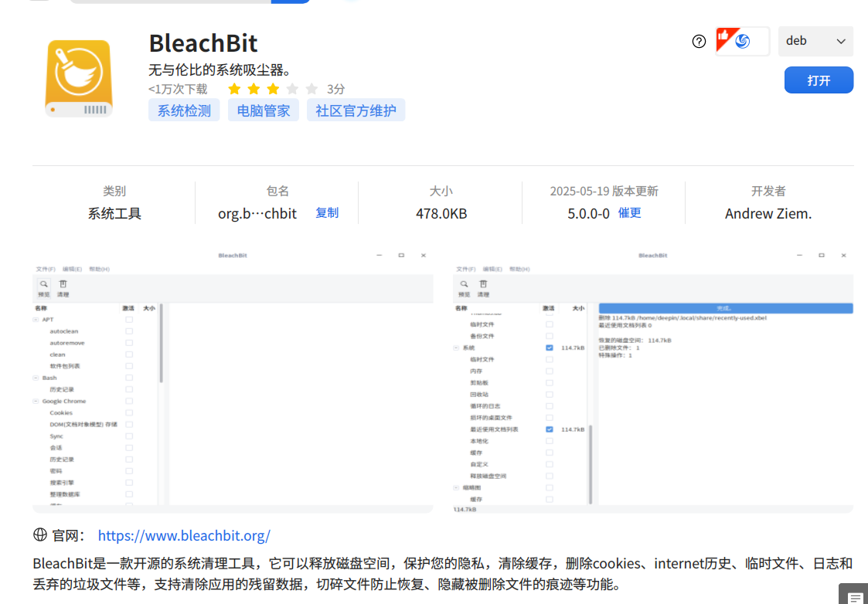Click 复制 to copy the package name
This screenshot has height=604, width=868.
click(x=327, y=213)
